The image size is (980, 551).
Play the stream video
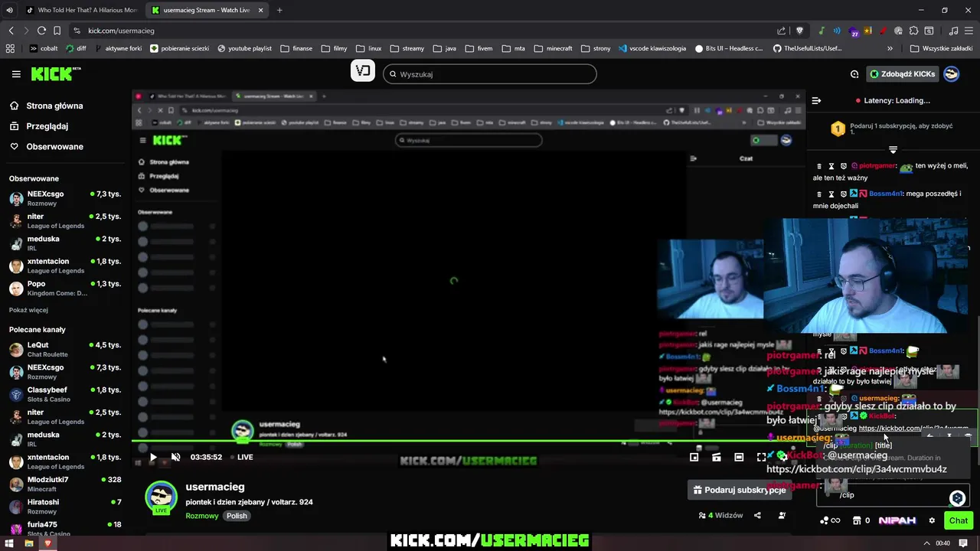(153, 457)
